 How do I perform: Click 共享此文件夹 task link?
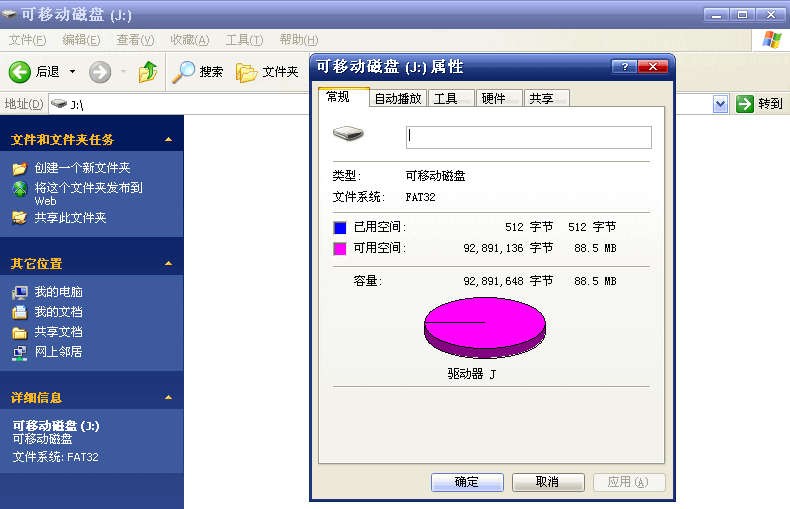[x=70, y=218]
